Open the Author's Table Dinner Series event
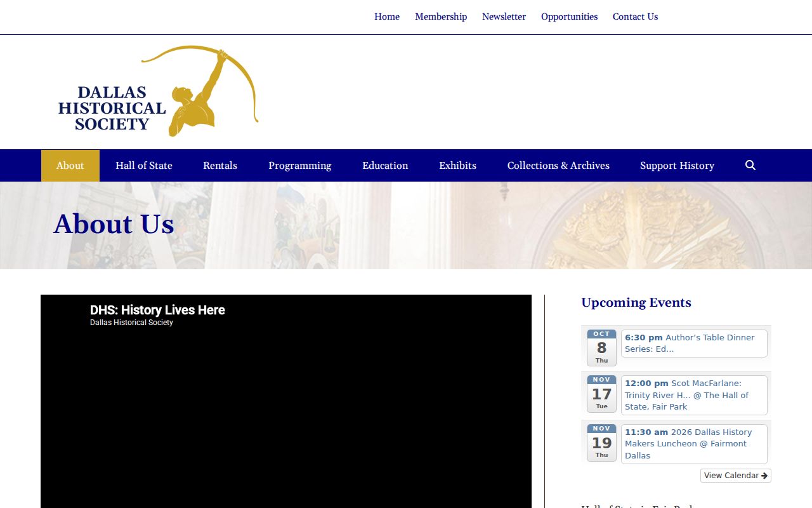The height and width of the screenshot is (508, 812). point(694,344)
